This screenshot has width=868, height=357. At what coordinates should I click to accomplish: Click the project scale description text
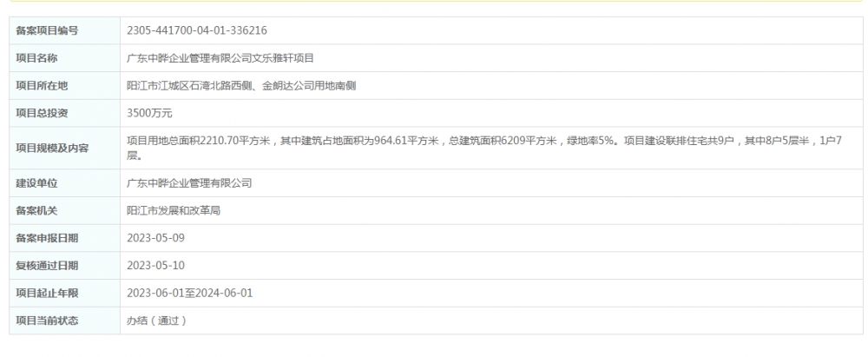click(x=484, y=148)
